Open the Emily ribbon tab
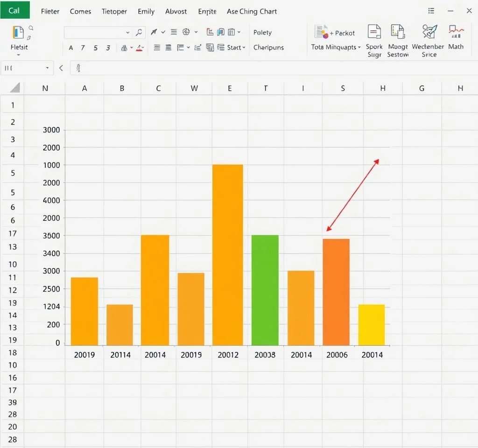The width and height of the screenshot is (478, 448). [146, 11]
